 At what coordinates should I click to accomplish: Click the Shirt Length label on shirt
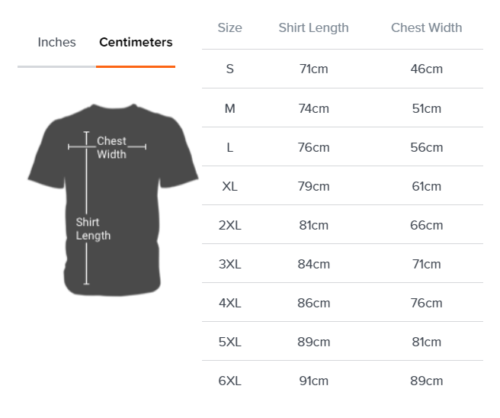(93, 229)
